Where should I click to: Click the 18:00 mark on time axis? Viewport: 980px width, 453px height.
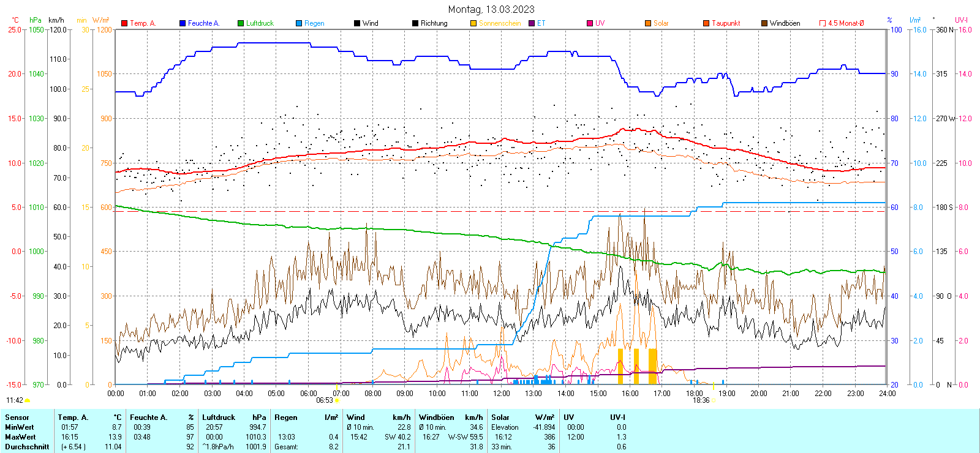[694, 393]
